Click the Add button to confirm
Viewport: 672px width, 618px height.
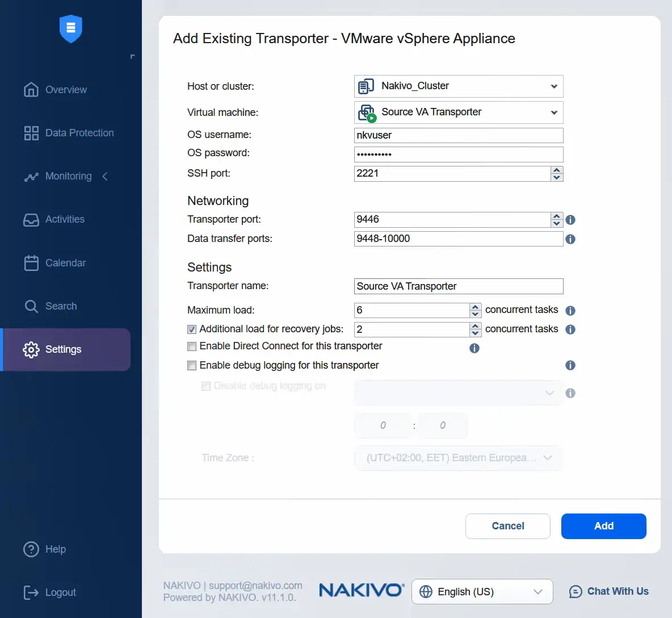click(603, 526)
